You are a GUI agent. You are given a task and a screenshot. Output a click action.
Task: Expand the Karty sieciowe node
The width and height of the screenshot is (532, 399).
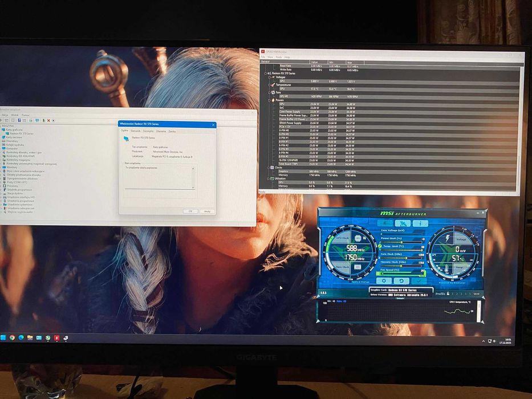pyautogui.click(x=2, y=137)
